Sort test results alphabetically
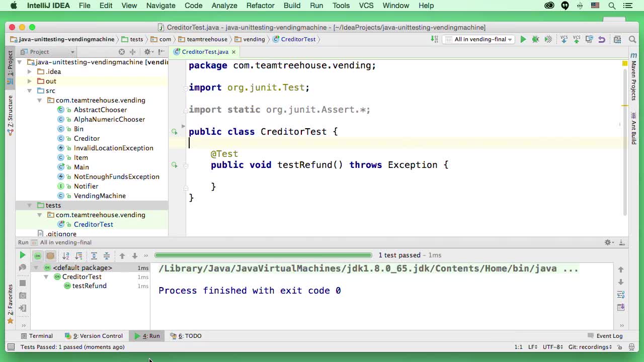 coord(66,255)
